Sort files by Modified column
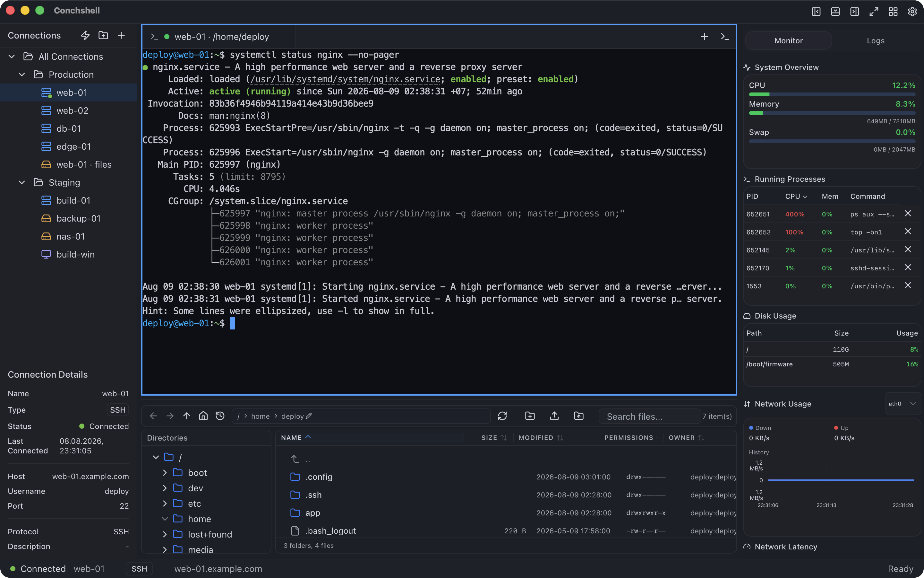The width and height of the screenshot is (924, 578). [x=541, y=438]
